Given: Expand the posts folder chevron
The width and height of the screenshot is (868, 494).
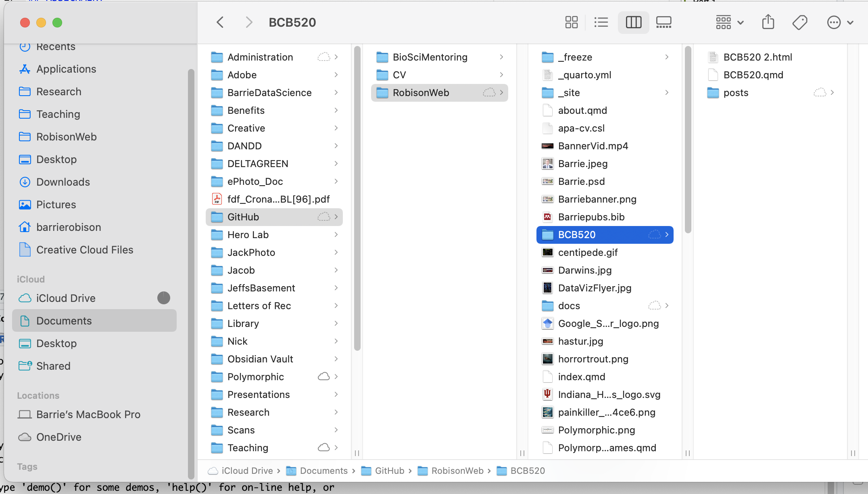Looking at the screenshot, I should coord(832,92).
